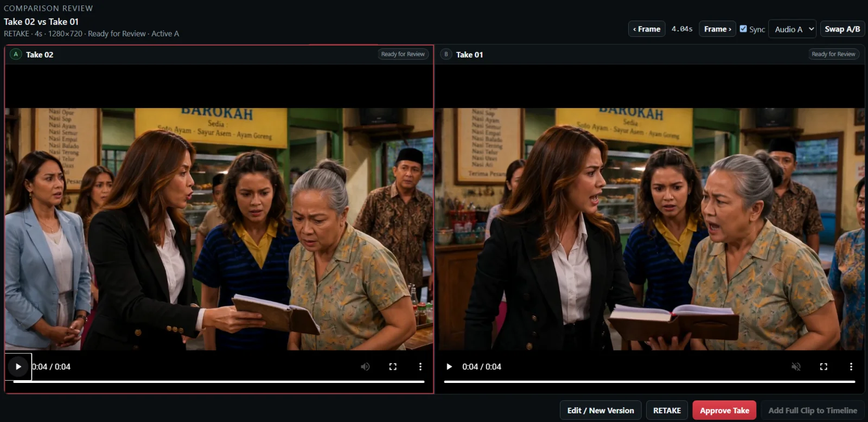Advance to the next frame
The width and height of the screenshot is (868, 422).
tap(718, 29)
